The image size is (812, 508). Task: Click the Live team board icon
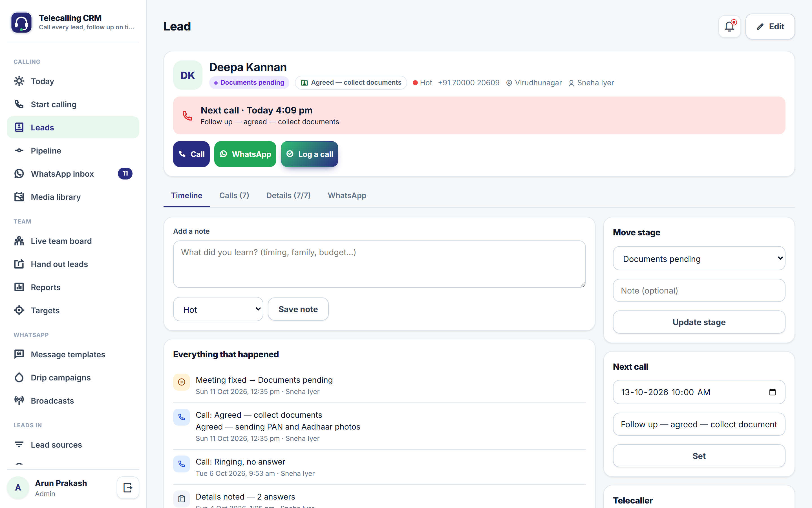point(19,241)
